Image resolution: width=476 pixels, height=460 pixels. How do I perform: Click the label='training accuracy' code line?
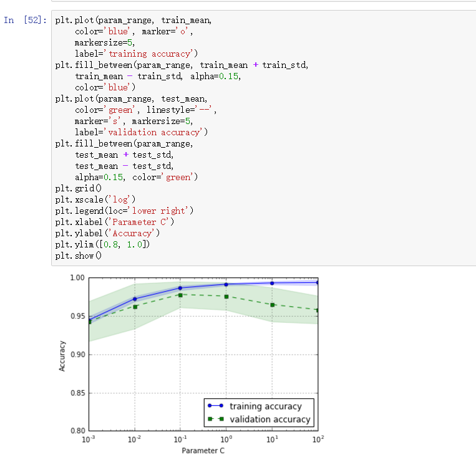136,54
